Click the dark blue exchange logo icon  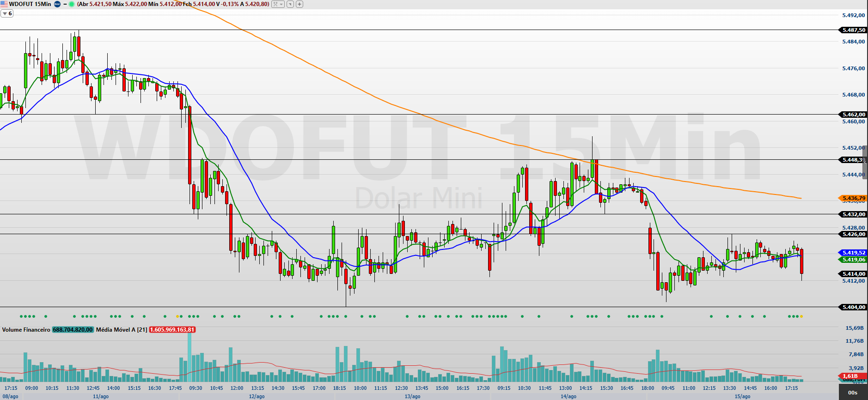[x=57, y=4]
